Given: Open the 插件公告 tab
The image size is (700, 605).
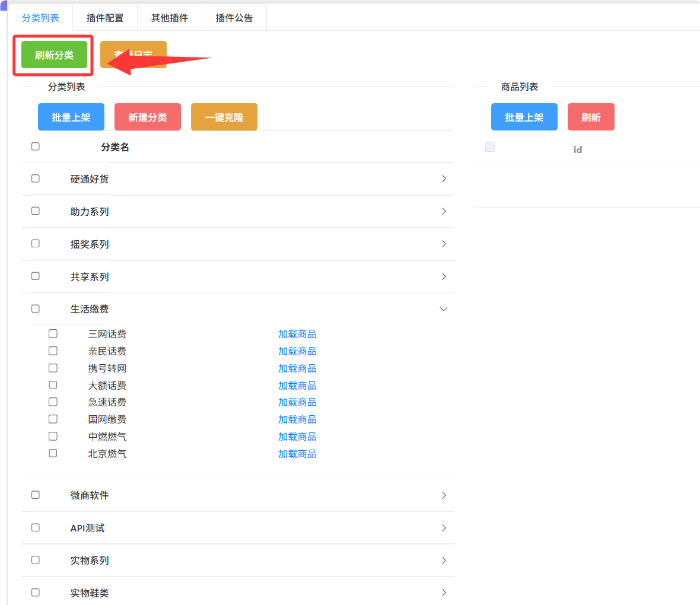Looking at the screenshot, I should [x=234, y=18].
